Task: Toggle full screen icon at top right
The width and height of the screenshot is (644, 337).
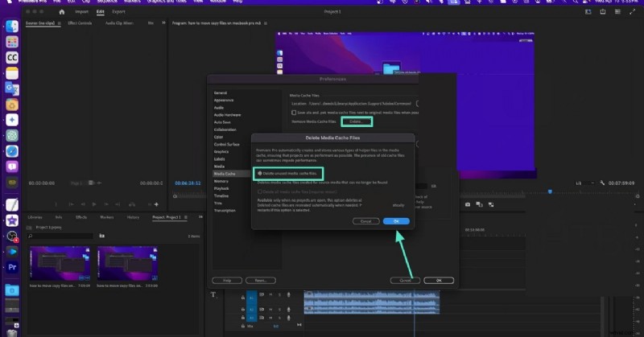Action: click(x=632, y=12)
